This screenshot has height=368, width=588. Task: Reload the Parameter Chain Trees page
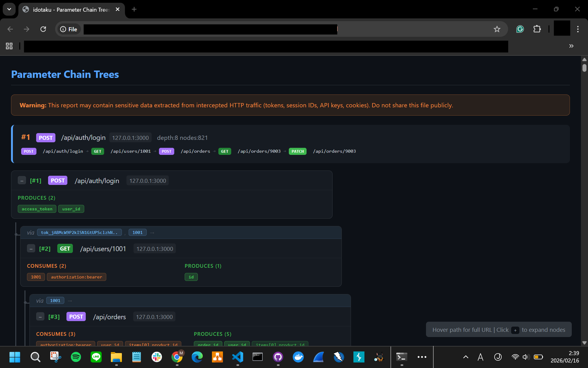tap(43, 29)
